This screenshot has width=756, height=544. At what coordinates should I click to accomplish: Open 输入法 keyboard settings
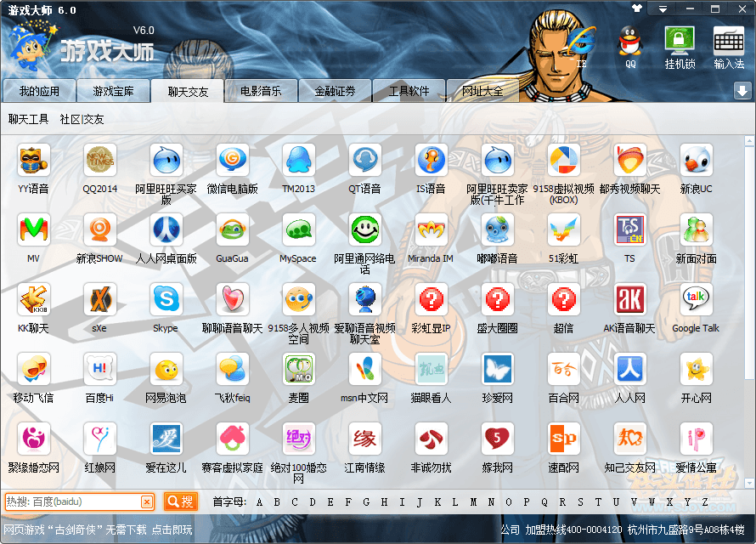coord(729,47)
